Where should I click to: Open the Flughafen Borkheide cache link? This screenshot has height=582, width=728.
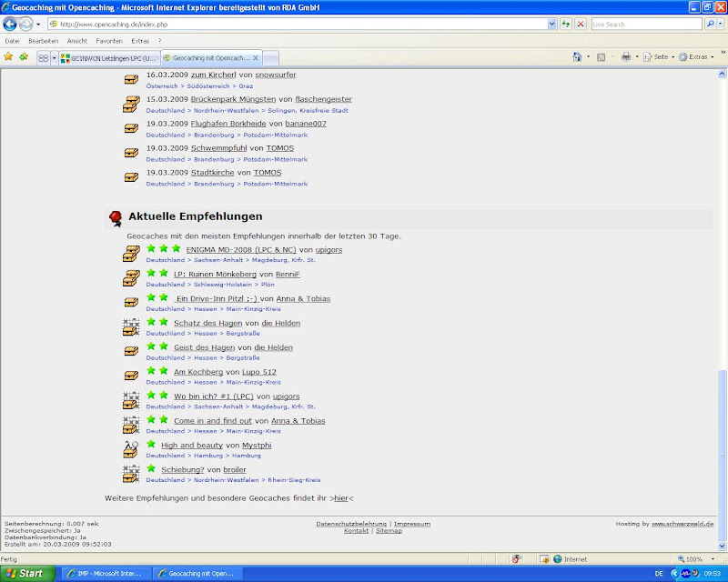click(228, 124)
